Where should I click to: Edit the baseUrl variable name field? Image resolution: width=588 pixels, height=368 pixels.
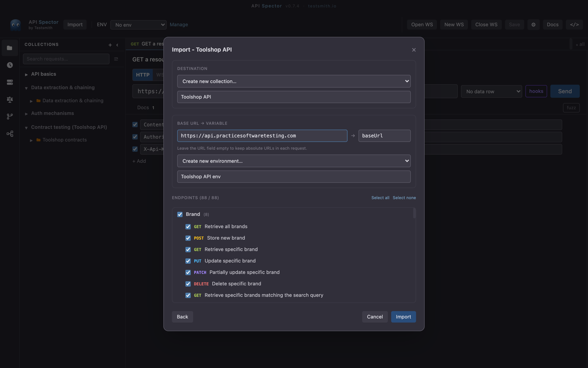pyautogui.click(x=384, y=136)
